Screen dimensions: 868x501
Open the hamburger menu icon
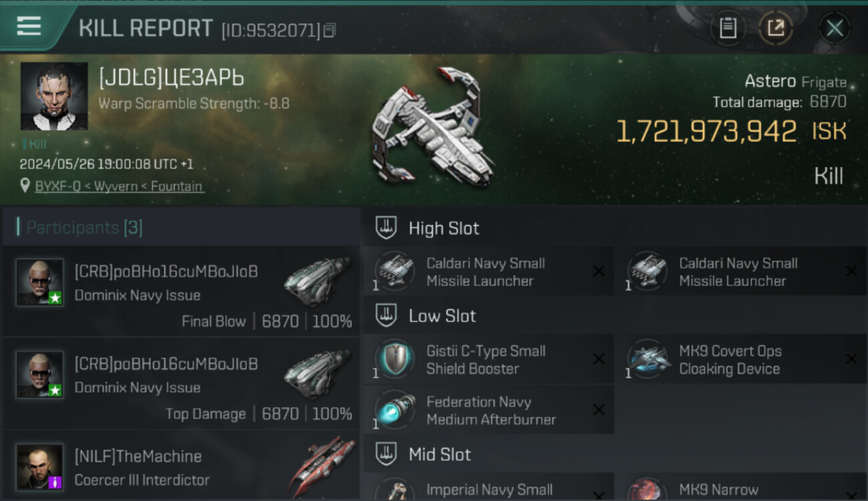click(29, 27)
